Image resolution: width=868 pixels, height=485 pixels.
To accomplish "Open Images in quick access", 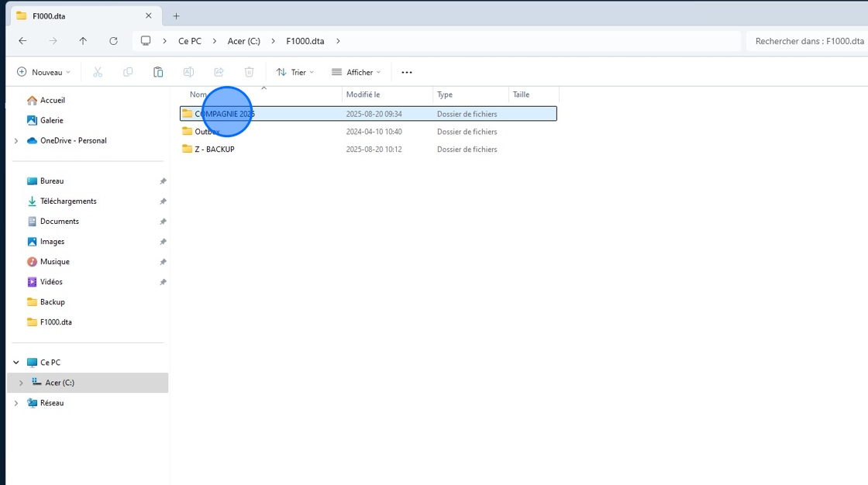I will 52,242.
